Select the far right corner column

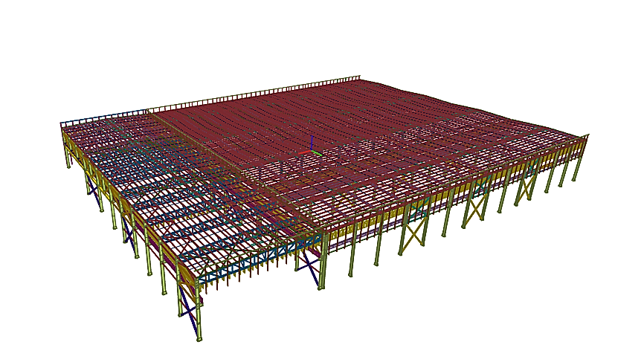click(585, 153)
